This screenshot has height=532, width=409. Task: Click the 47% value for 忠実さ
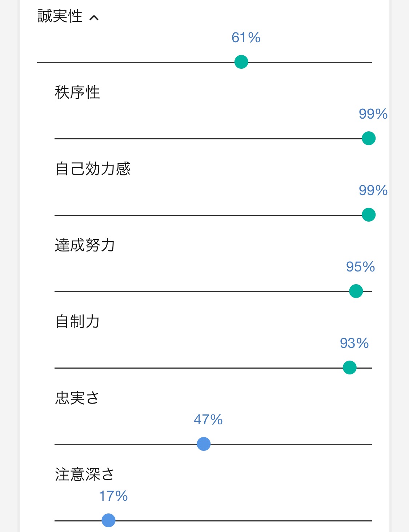[x=208, y=420]
